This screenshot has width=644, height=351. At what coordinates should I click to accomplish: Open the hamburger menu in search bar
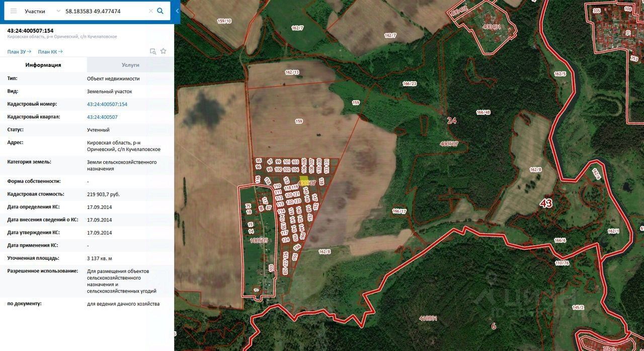[14, 11]
